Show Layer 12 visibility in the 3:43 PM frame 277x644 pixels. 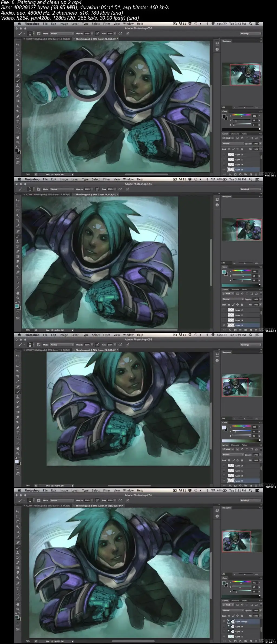tap(224, 155)
